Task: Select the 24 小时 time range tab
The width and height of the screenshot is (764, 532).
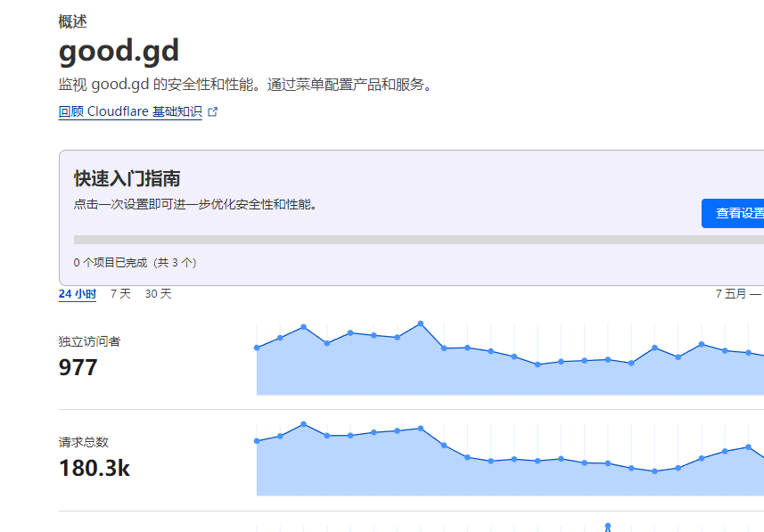Action: (x=78, y=293)
